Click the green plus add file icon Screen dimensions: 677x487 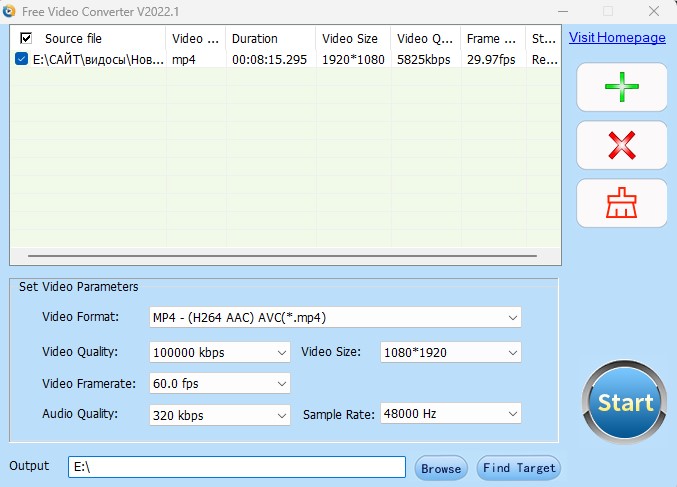click(x=622, y=87)
